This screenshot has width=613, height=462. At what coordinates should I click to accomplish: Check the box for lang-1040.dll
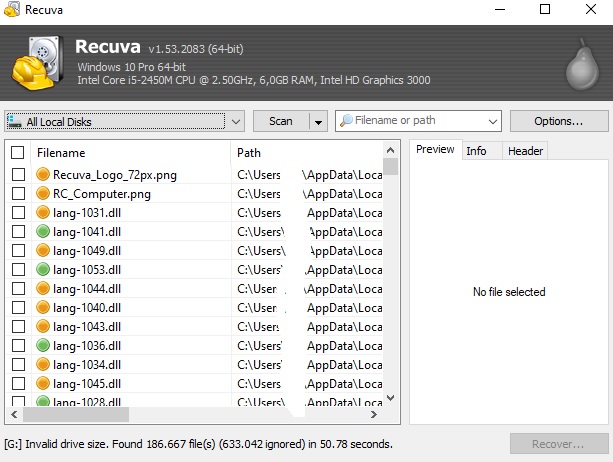point(18,307)
